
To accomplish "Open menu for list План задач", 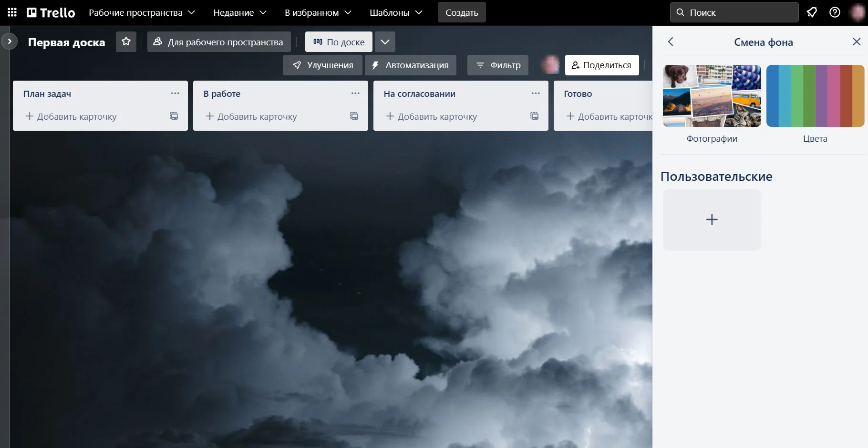I will (175, 94).
